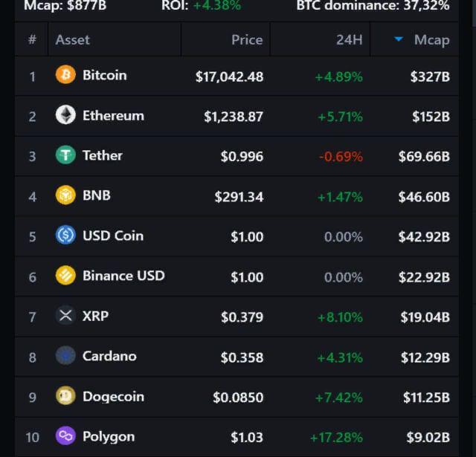This screenshot has height=457, width=476.
Task: Click the Tether logo icon
Action: click(x=65, y=155)
